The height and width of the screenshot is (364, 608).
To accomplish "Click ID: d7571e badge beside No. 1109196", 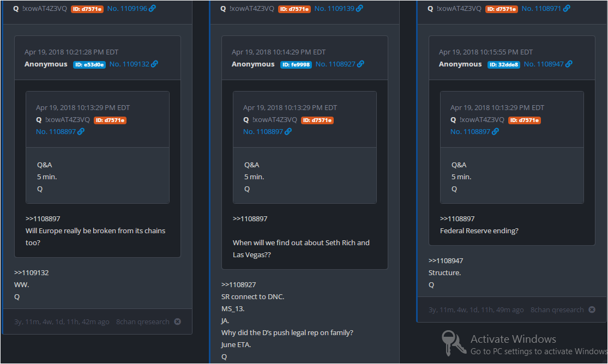I will (87, 9).
